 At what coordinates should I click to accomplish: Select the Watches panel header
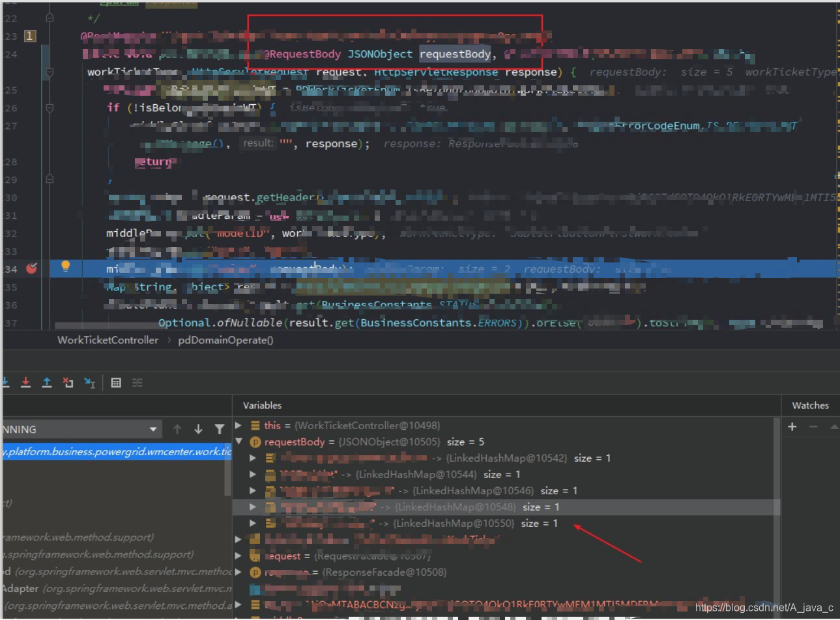pos(810,405)
